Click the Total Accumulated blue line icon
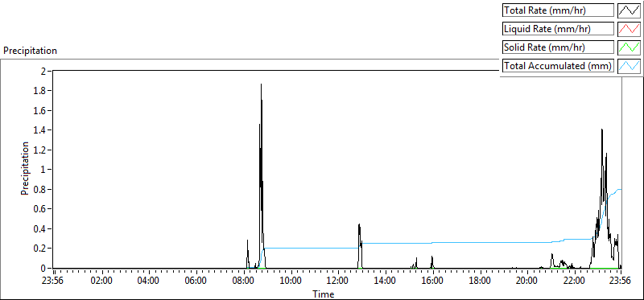Viewport: 644px width, 300px height. [629, 66]
